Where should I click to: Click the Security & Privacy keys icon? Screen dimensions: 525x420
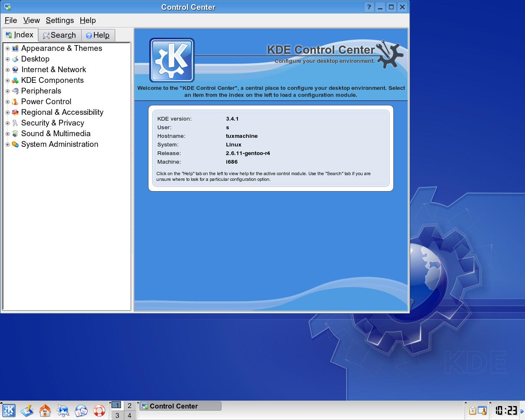click(x=15, y=123)
